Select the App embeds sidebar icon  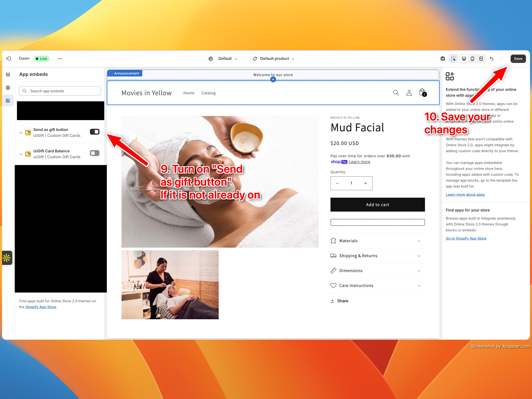[8, 101]
